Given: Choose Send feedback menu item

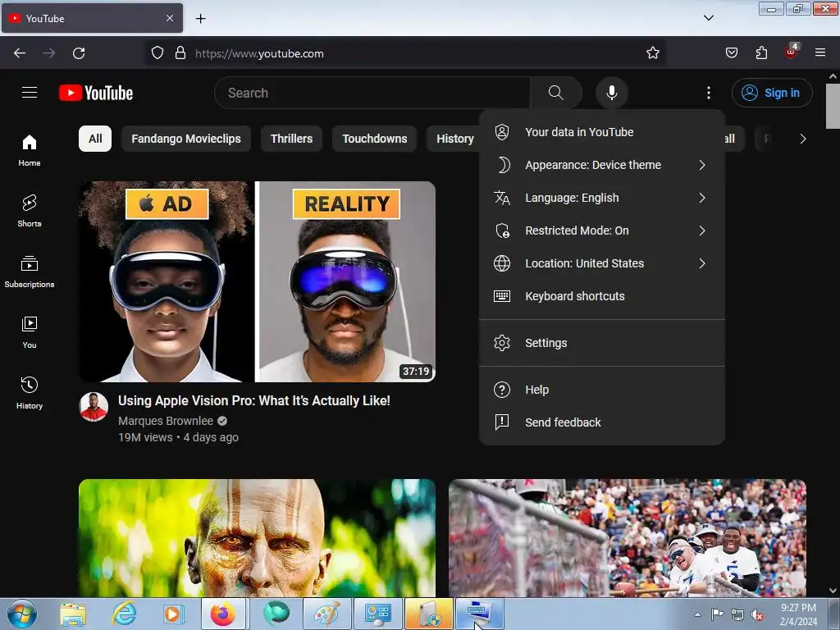Looking at the screenshot, I should pos(602,422).
